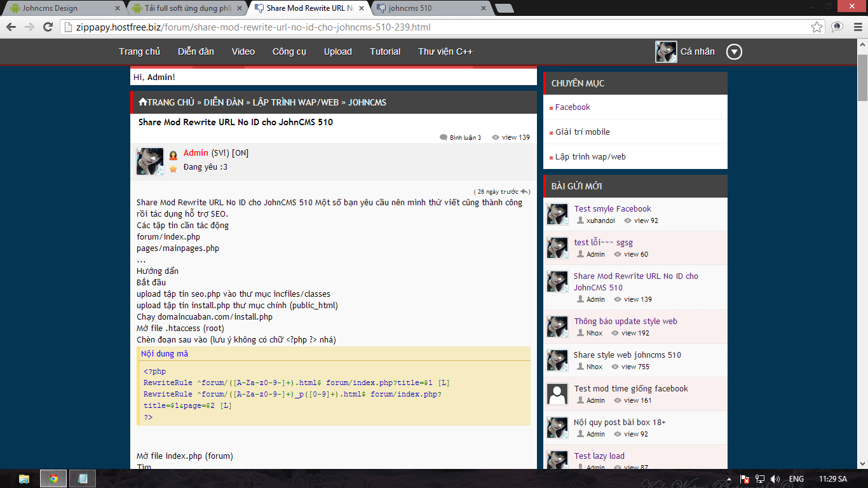Reload the page using the refresh icon

pyautogui.click(x=48, y=27)
